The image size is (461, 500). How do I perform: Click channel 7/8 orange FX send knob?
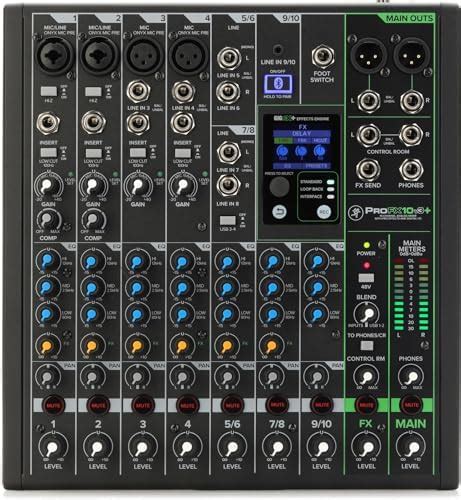272,346
